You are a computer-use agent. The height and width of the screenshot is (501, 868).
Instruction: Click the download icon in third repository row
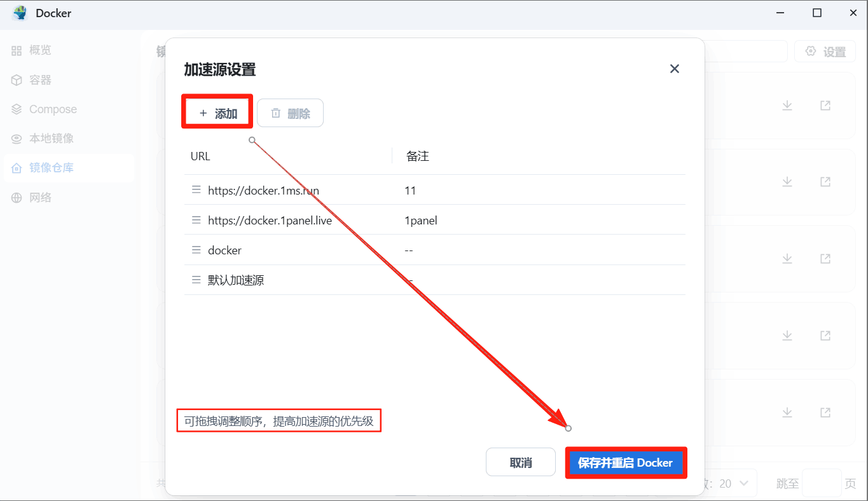[787, 259]
